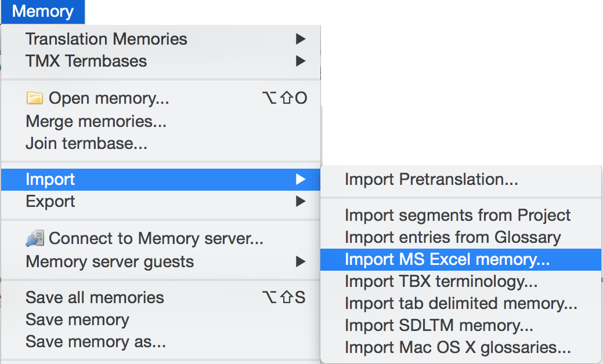Choose Merge memories from the menu

(96, 121)
